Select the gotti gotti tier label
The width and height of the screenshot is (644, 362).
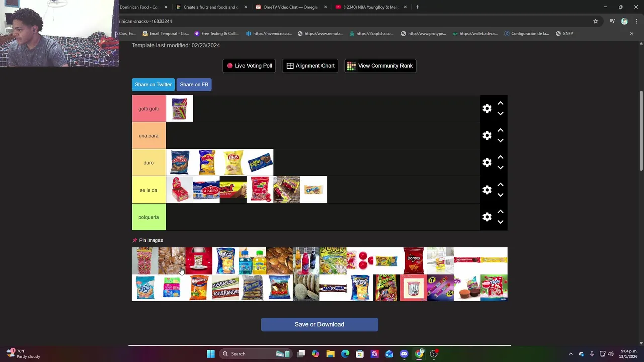[x=148, y=109]
